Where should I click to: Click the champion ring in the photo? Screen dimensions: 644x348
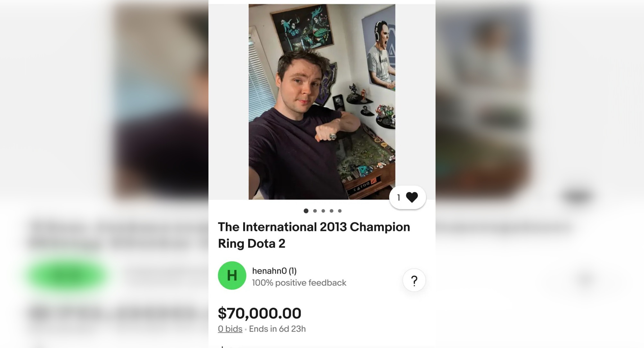pyautogui.click(x=333, y=137)
